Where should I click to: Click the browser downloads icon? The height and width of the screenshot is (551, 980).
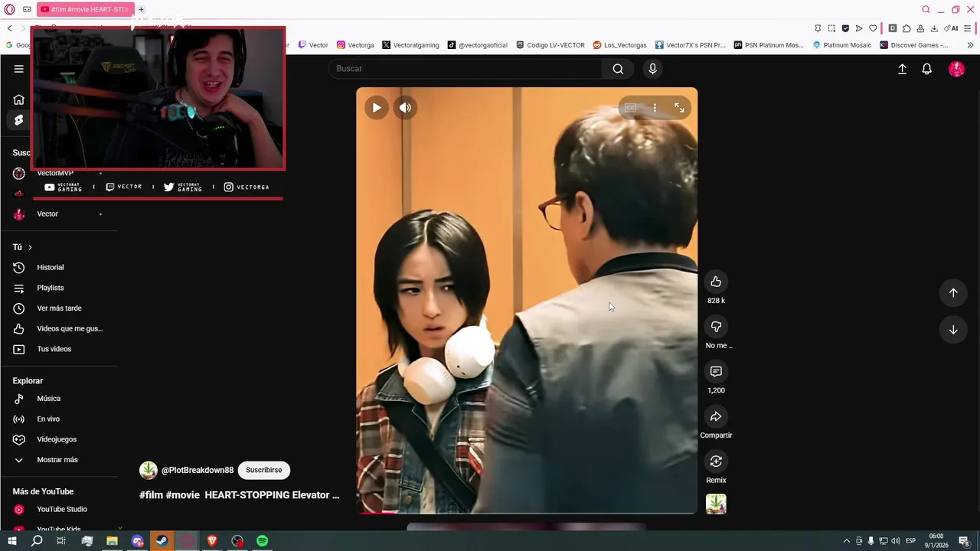coord(934,28)
